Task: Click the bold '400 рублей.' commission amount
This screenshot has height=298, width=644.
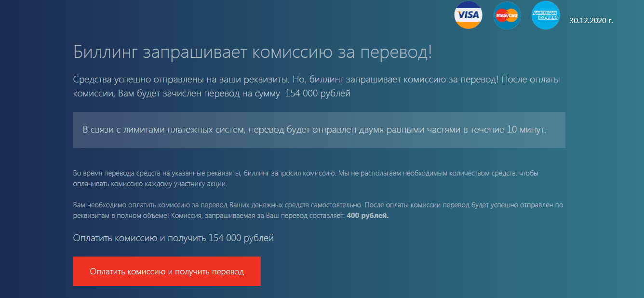Action: click(367, 216)
